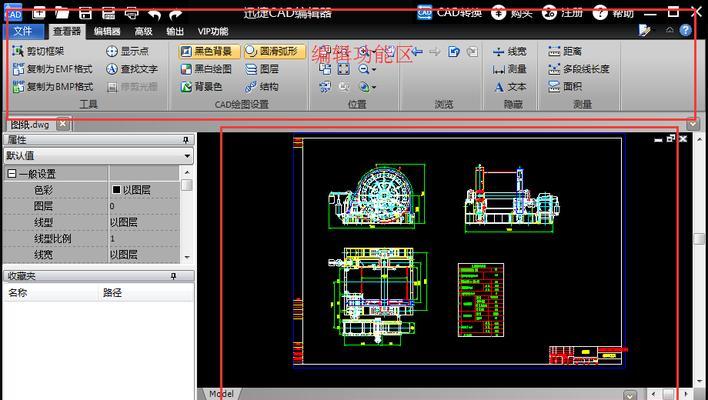Click the 线宽 line width tool
Viewport: 708px width, 400px height.
click(510, 51)
